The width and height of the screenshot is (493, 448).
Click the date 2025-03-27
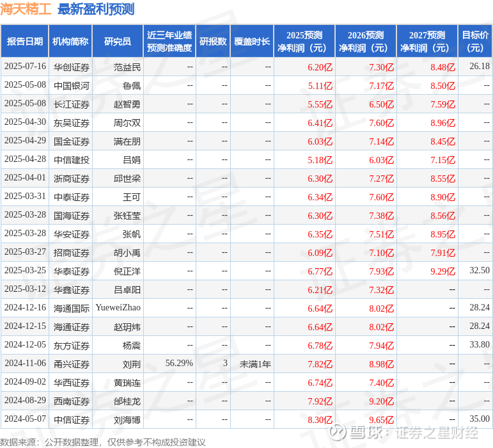tap(25, 252)
